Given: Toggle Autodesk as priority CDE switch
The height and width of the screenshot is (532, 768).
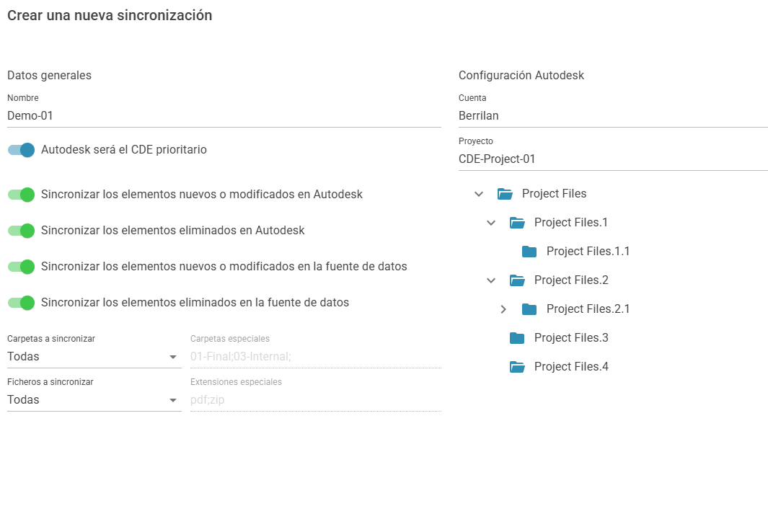Looking at the screenshot, I should click(x=22, y=150).
